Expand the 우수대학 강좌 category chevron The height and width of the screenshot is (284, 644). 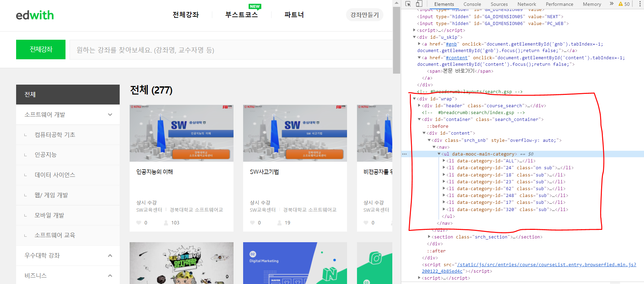110,256
